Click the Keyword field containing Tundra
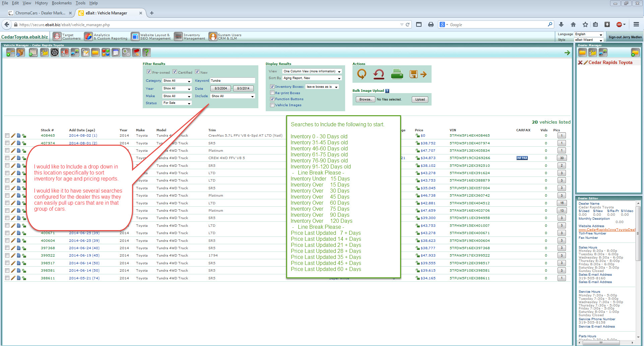The width and height of the screenshot is (644, 346). (233, 81)
